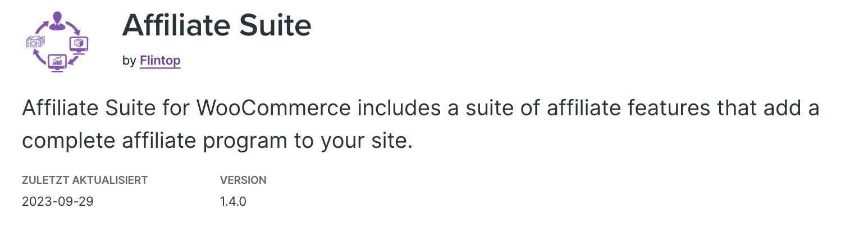Click the arrow from banknotes to businessman
The height and width of the screenshot is (244, 868).
point(39,26)
